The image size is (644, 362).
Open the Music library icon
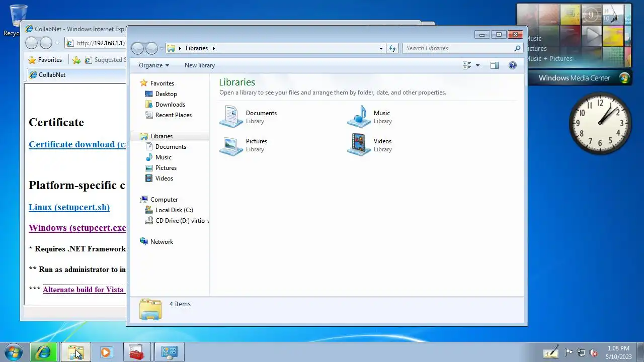click(359, 117)
